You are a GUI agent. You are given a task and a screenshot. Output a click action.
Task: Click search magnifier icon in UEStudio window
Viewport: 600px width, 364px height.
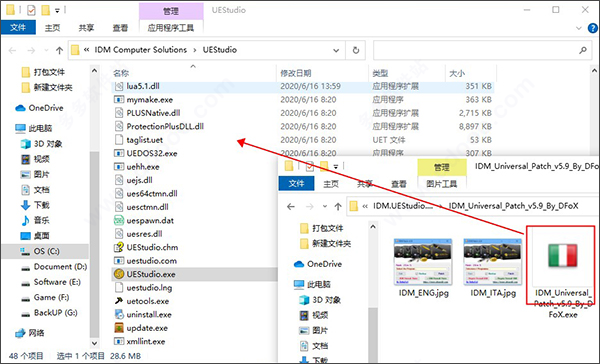(583, 50)
